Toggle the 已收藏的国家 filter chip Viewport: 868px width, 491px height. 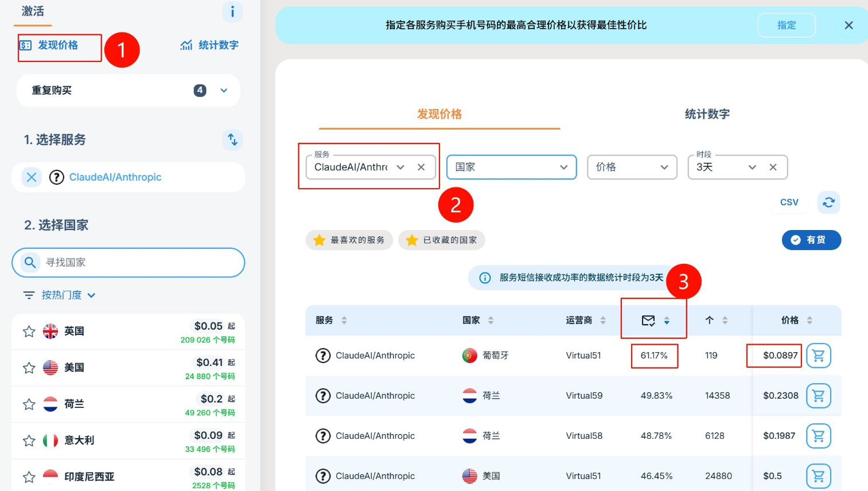[x=442, y=240]
